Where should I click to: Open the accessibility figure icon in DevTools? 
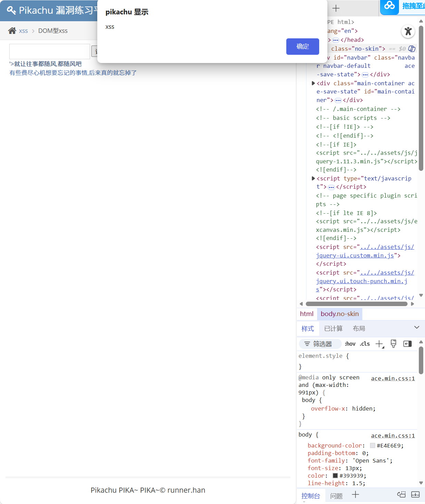[x=408, y=32]
